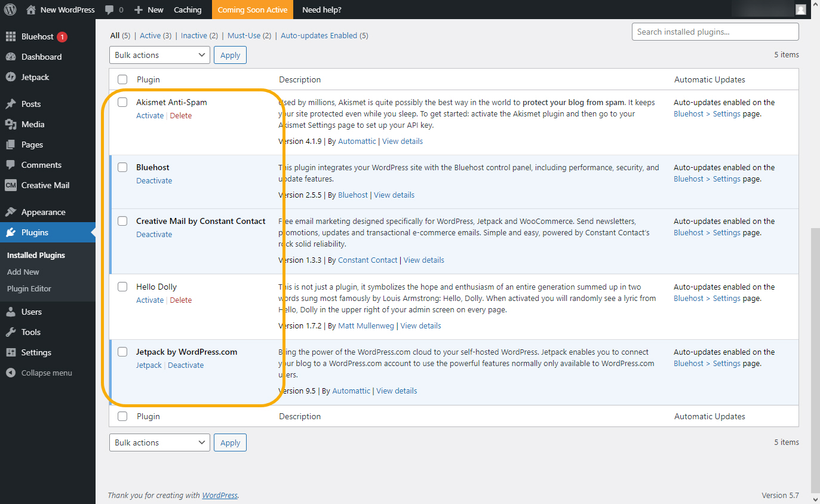The width and height of the screenshot is (820, 504).
Task: Activate the Hello Dolly plugin
Action: pos(150,300)
